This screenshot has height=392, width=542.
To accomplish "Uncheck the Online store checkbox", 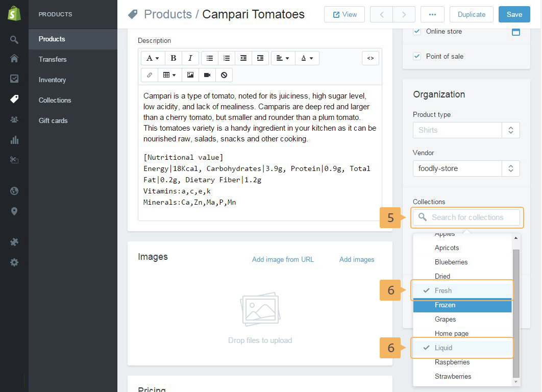I will click(417, 31).
